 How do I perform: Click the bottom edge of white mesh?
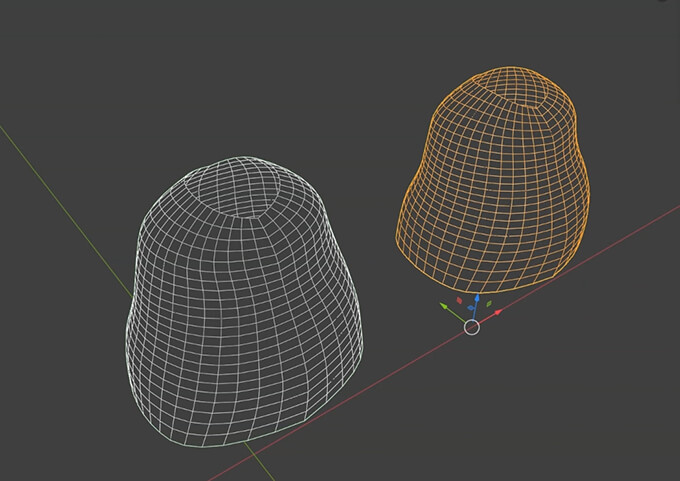point(240,440)
